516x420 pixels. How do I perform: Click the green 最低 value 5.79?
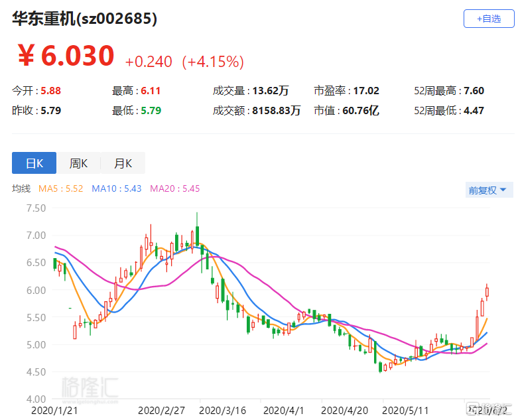point(151,110)
